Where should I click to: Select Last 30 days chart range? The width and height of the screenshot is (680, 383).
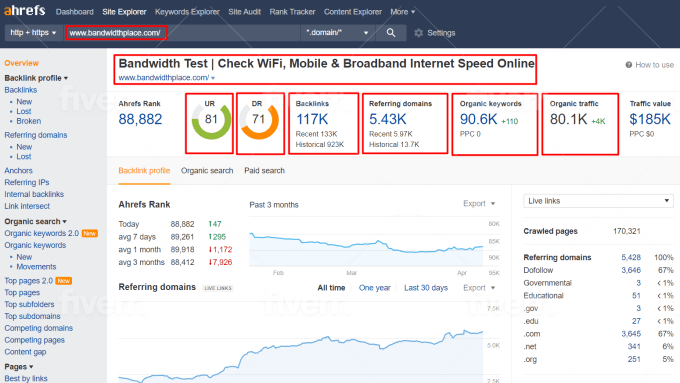point(426,288)
